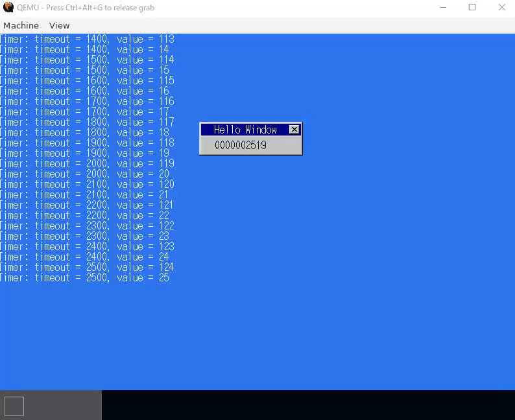The image size is (515, 420).
Task: Click the QEMU logo icon
Action: [x=8, y=7]
